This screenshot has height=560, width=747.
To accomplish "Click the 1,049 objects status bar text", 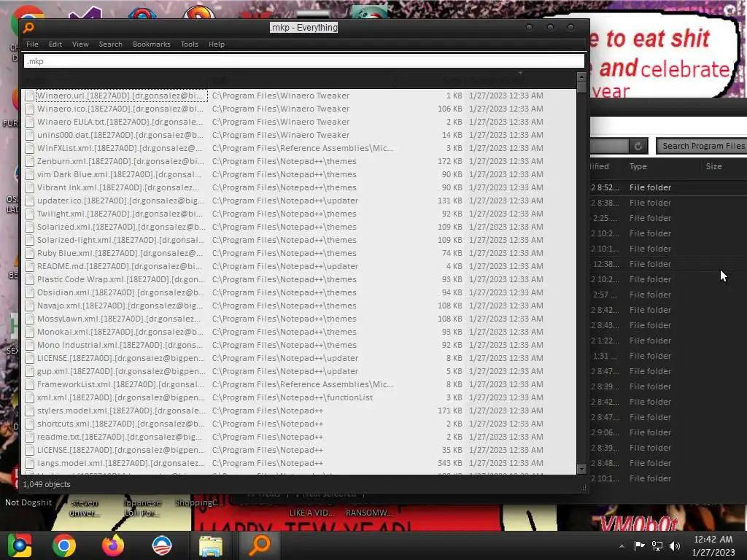I will (x=47, y=484).
